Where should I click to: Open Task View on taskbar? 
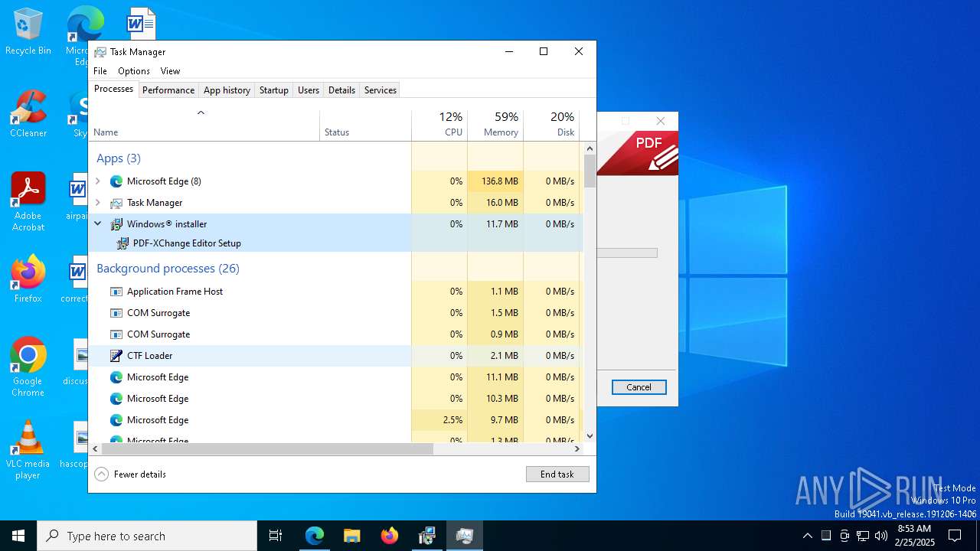[x=276, y=536]
